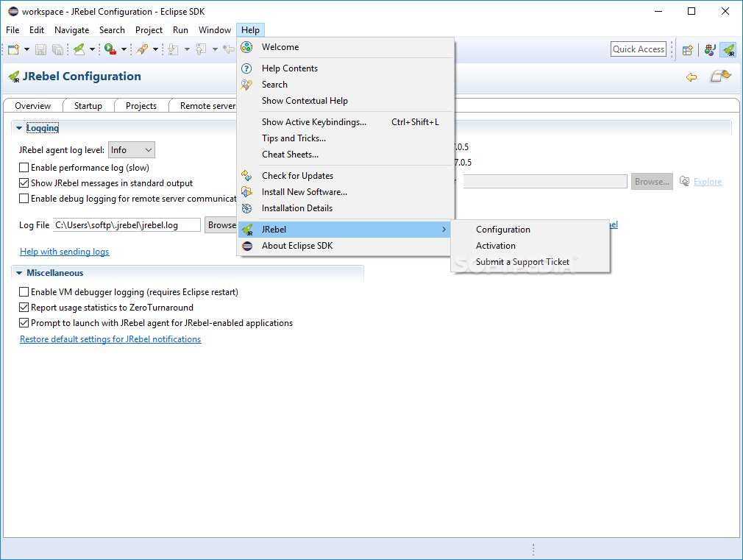Click the Install New Software icon
Viewport: 743px width, 560px height.
tap(246, 191)
